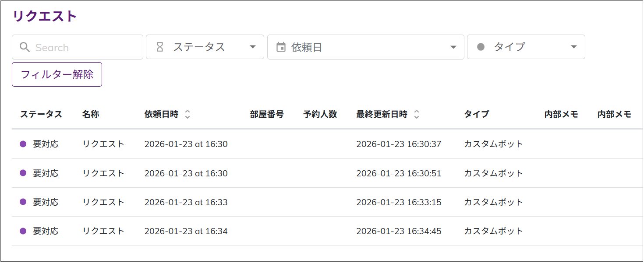Viewport: 644px width, 263px height.
Task: Open the 依頼日 date dropdown arrow
Action: point(453,47)
